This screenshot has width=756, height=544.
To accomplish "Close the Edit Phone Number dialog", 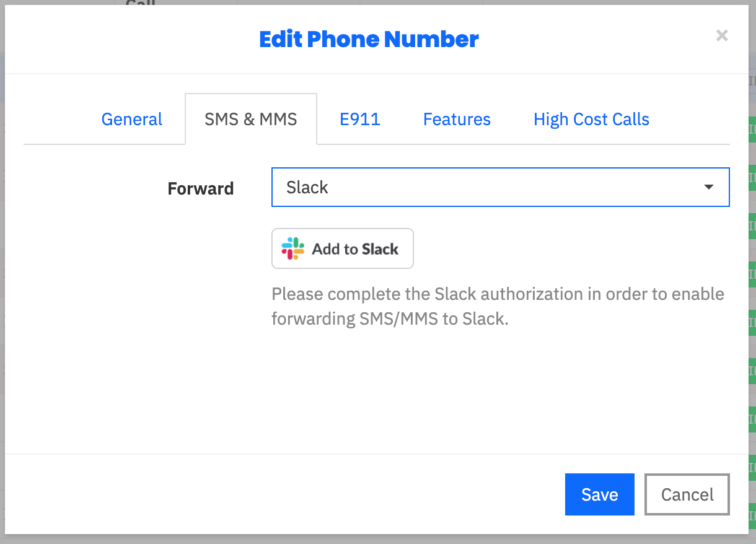I will (x=722, y=36).
